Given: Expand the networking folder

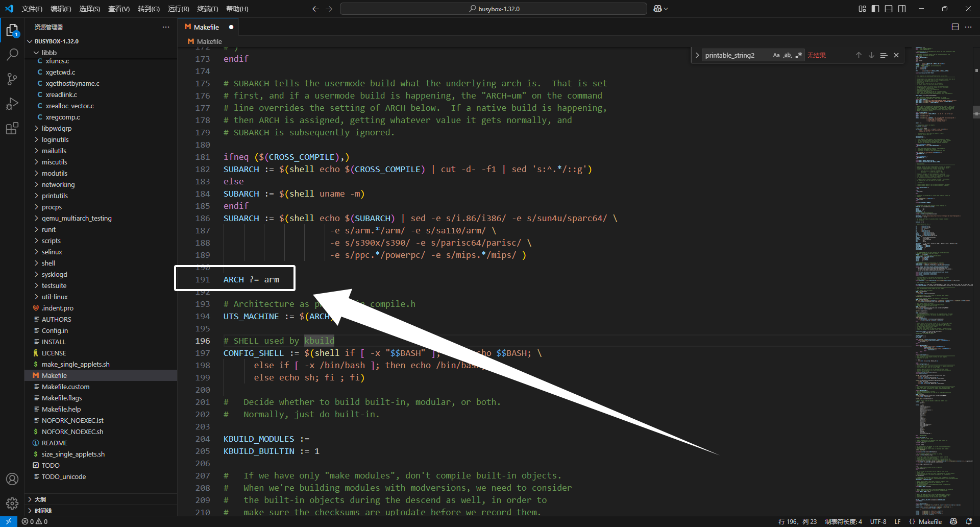Looking at the screenshot, I should 101,184.
